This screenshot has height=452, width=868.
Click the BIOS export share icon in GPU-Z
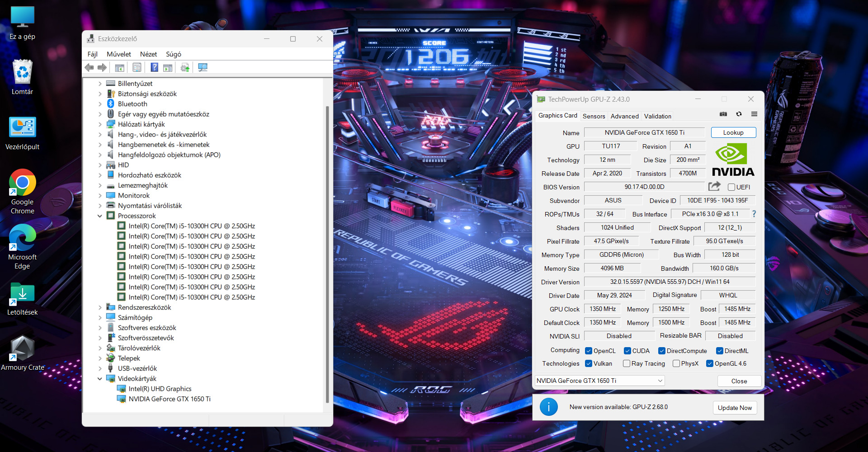714,186
